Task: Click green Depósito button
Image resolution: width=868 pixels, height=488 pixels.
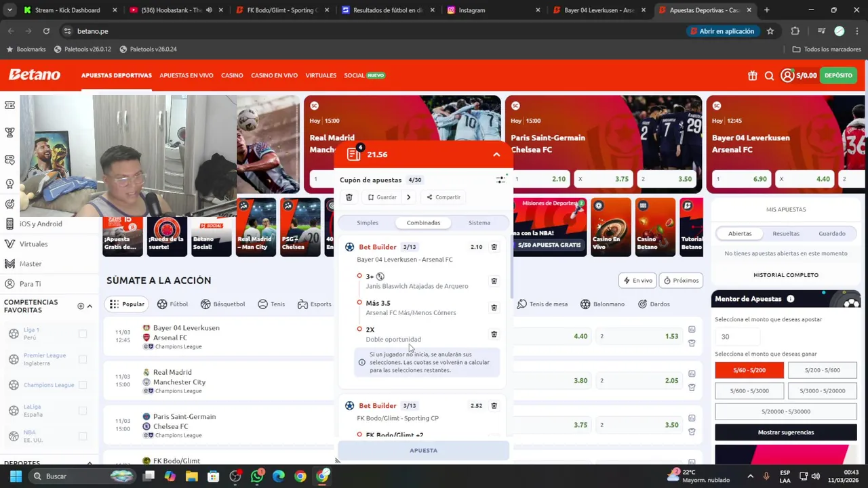Action: pos(839,75)
